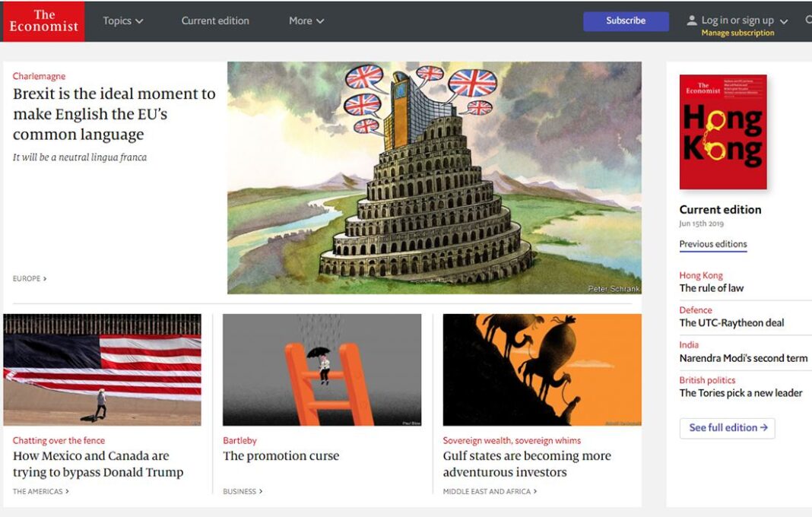Image resolution: width=812 pixels, height=517 pixels.
Task: Click the Manage subscription link
Action: click(737, 33)
